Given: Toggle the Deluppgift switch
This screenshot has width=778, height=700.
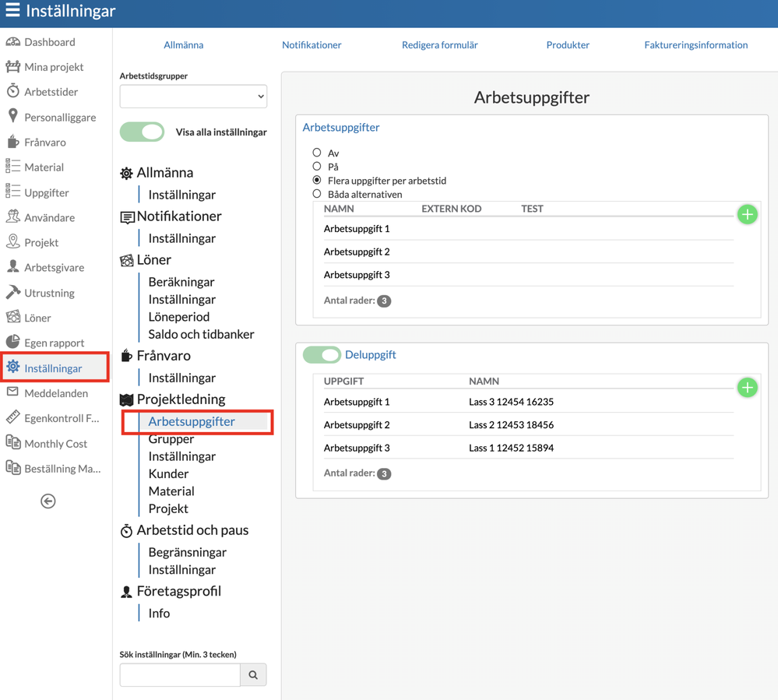Looking at the screenshot, I should [322, 355].
